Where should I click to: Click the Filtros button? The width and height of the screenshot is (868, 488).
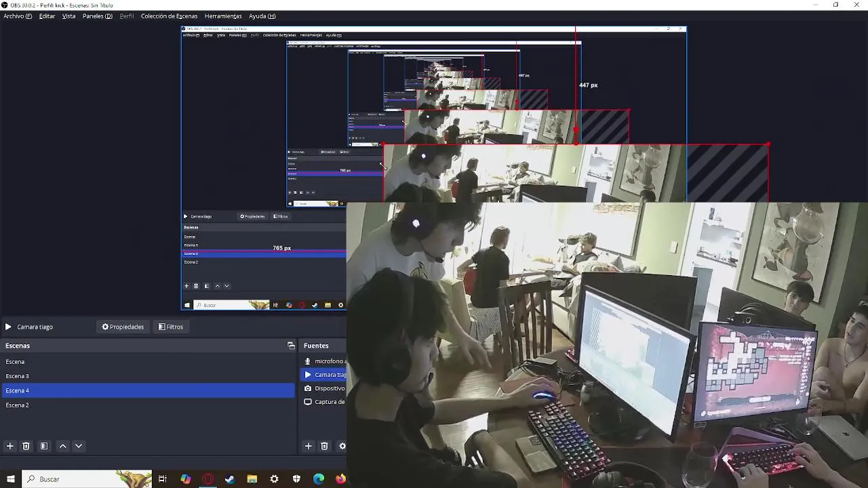click(x=171, y=327)
